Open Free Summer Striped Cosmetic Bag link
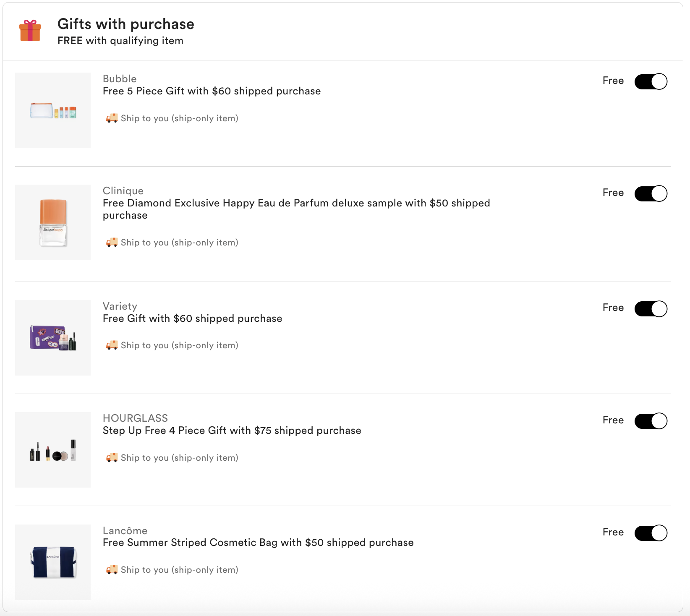The height and width of the screenshot is (616, 690). (258, 543)
